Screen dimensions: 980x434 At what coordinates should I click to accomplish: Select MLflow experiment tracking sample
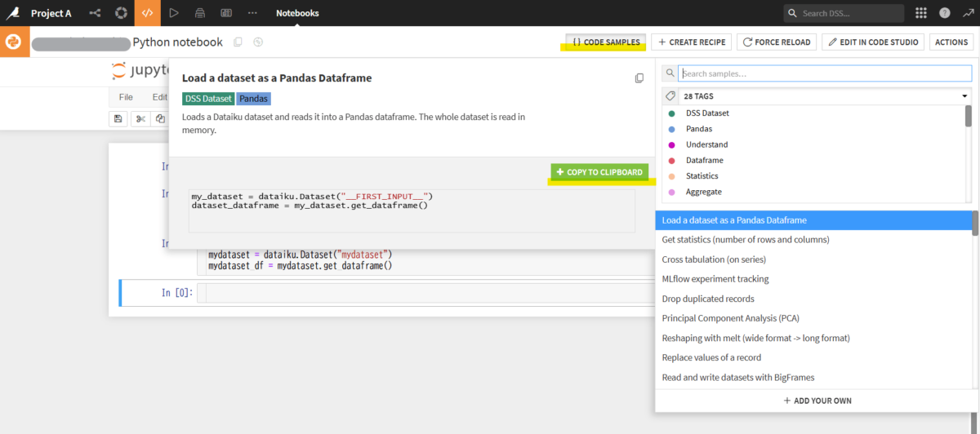814,279
